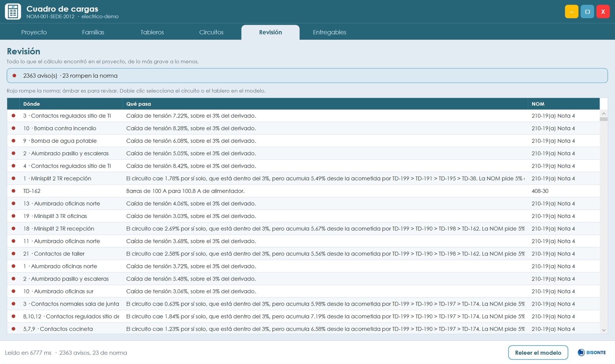615x364 pixels.
Task: Click 'Caída de tensión 8.42%' message
Action: (191, 166)
